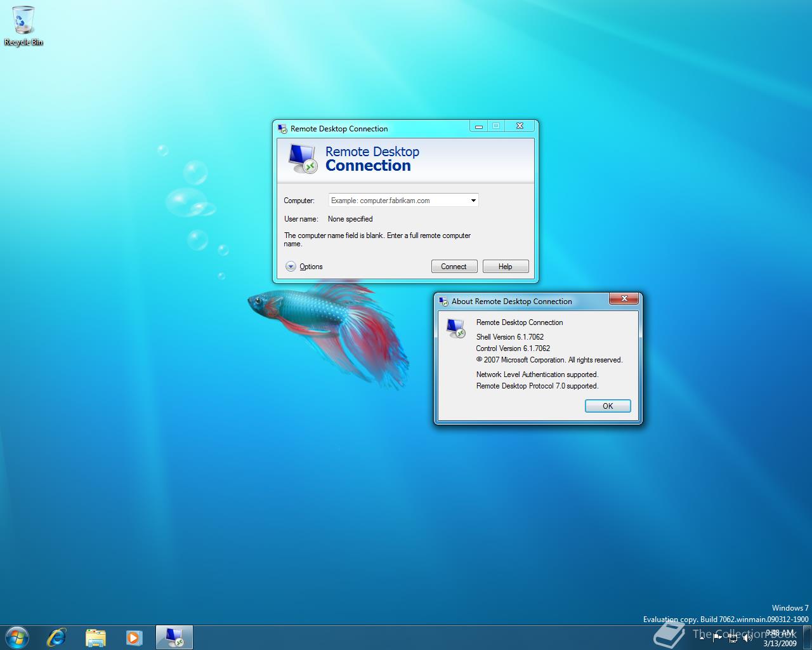
Task: Open Windows Explorer from the taskbar
Action: click(96, 637)
